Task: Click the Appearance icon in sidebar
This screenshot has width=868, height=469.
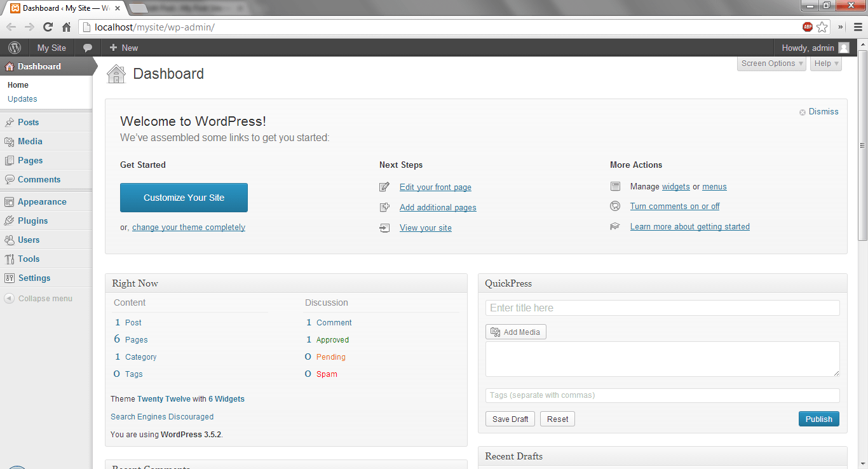Action: (9, 201)
